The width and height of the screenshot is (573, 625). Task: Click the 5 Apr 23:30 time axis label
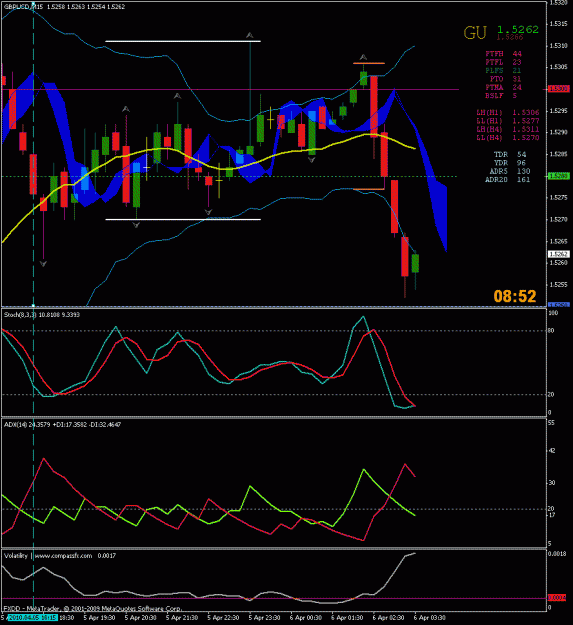[x=264, y=618]
